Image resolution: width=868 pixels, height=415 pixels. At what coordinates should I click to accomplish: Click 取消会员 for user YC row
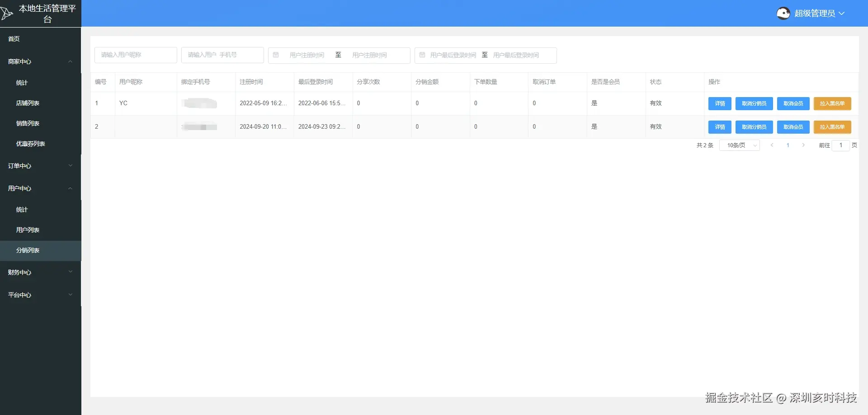point(793,103)
